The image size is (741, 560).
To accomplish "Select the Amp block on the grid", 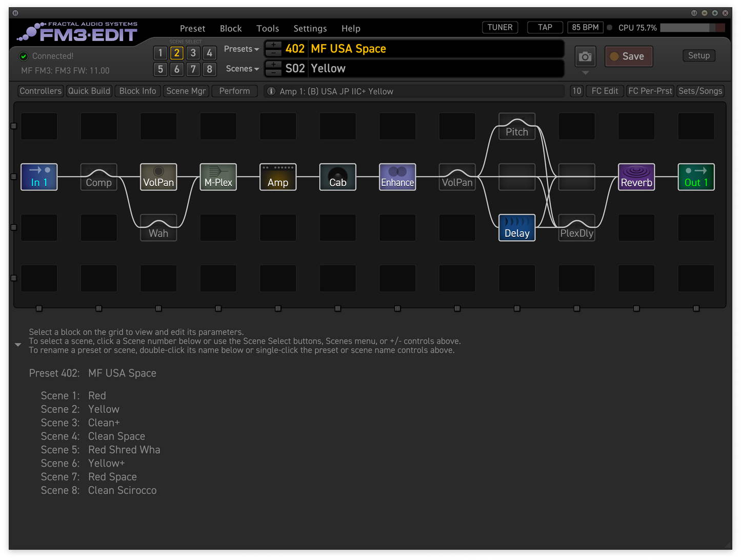I will click(x=277, y=177).
